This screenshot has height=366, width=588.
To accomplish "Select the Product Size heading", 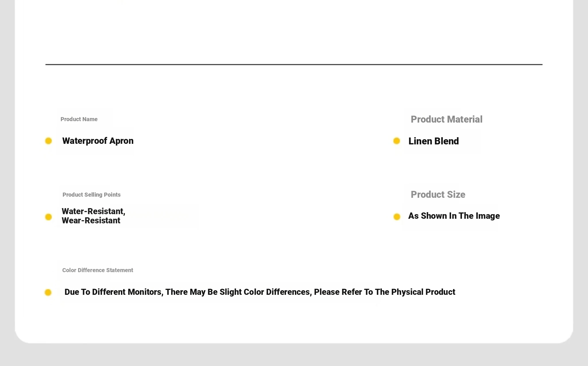I will tap(438, 195).
